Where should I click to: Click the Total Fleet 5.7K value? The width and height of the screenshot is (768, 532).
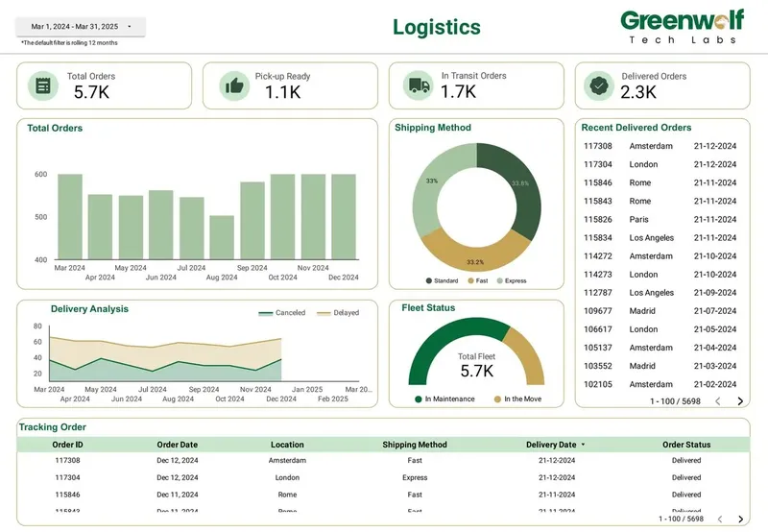pos(476,371)
